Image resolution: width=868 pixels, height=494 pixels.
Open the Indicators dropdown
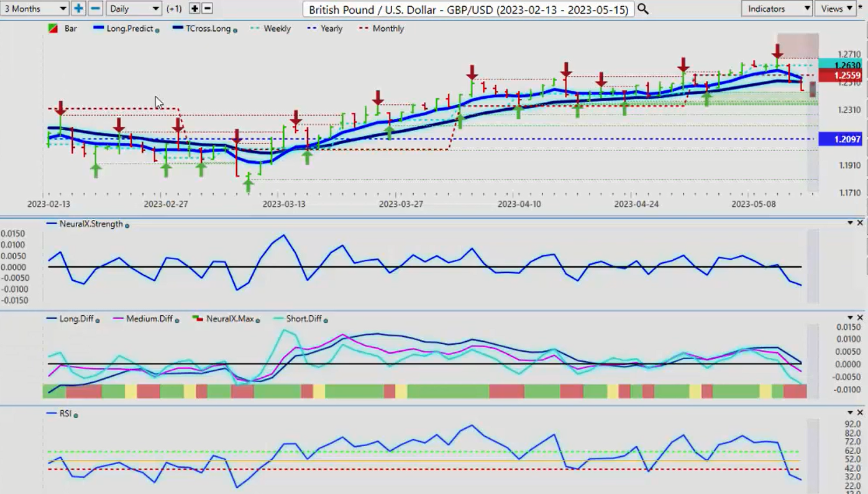coord(777,9)
